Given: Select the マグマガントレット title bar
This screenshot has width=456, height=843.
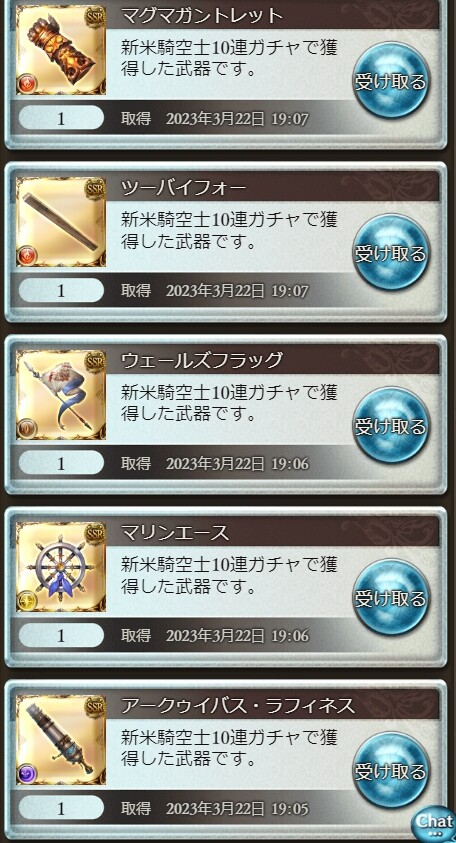Looking at the screenshot, I should click(273, 15).
